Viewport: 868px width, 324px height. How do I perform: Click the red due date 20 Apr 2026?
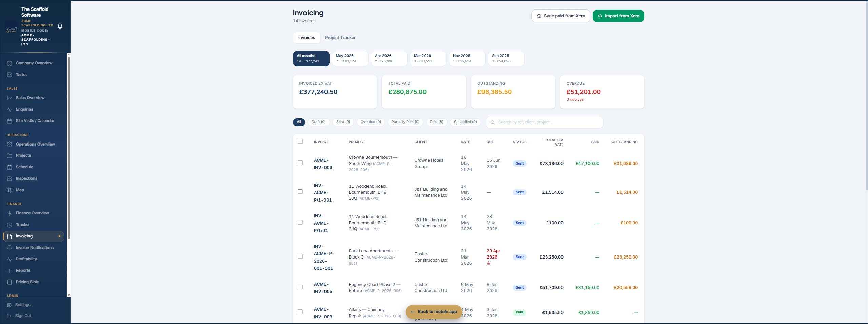[x=493, y=254]
